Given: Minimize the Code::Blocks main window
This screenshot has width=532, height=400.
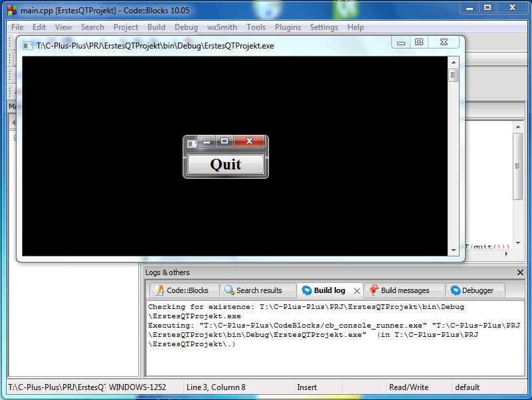Looking at the screenshot, I should (470, 8).
